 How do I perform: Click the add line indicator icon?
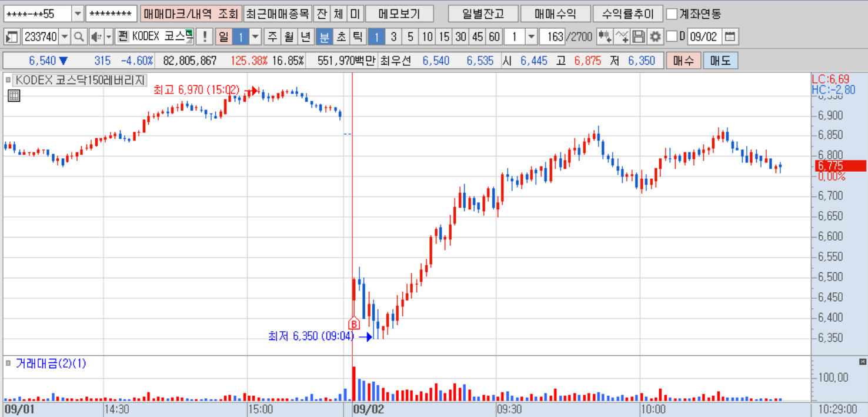[x=622, y=37]
